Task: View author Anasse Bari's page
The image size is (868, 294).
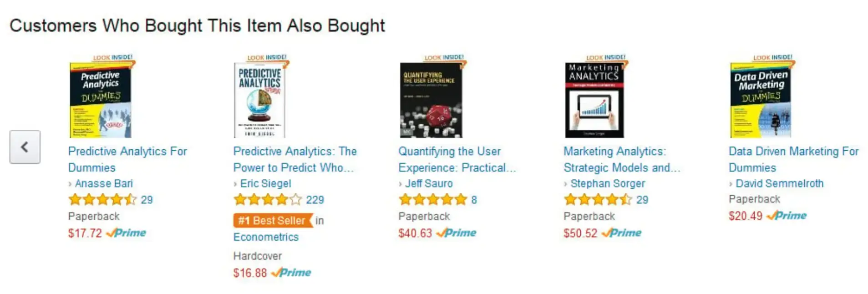Action: click(x=104, y=183)
